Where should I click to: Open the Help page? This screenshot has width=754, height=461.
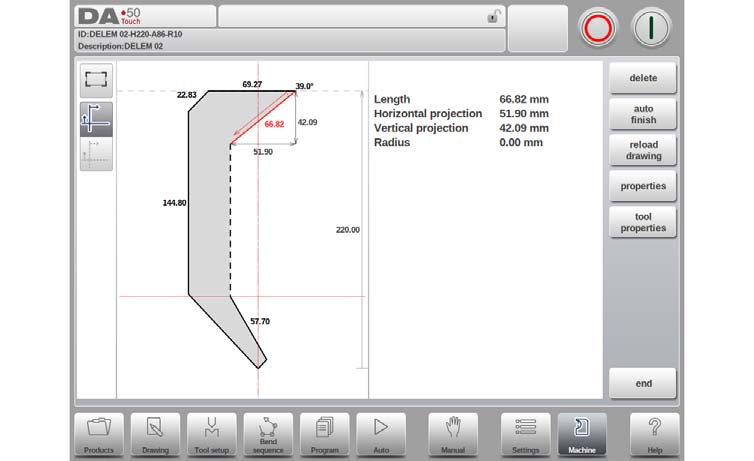[654, 434]
